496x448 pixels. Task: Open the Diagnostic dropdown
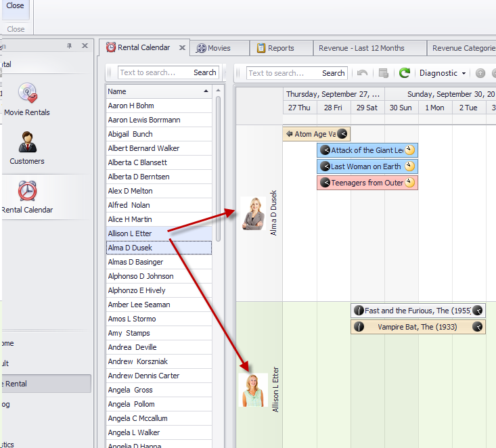pos(443,73)
